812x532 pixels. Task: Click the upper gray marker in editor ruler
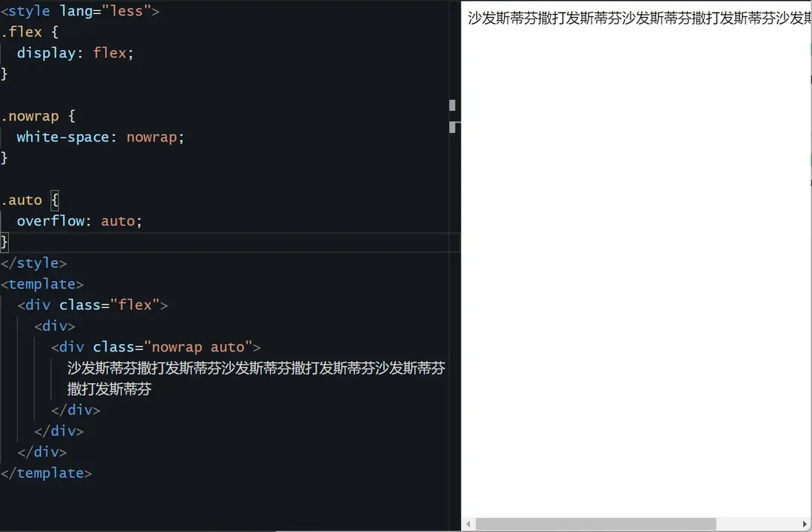[x=453, y=105]
